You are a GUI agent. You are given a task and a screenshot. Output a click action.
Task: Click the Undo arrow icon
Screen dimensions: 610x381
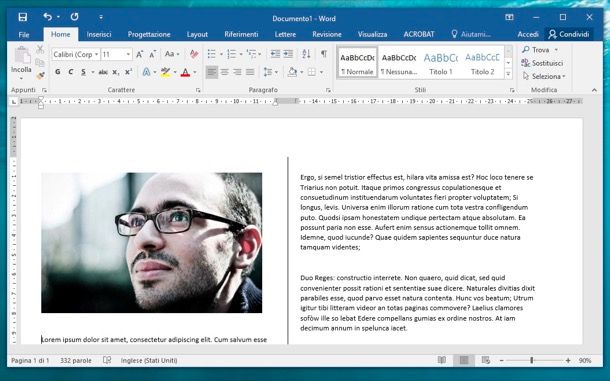[x=47, y=17]
